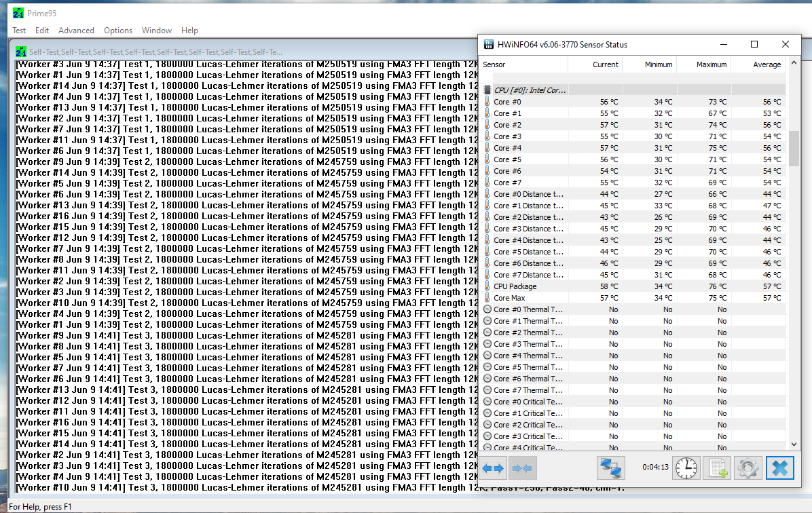
Task: Reset the elapsed time clock icon
Action: point(686,468)
